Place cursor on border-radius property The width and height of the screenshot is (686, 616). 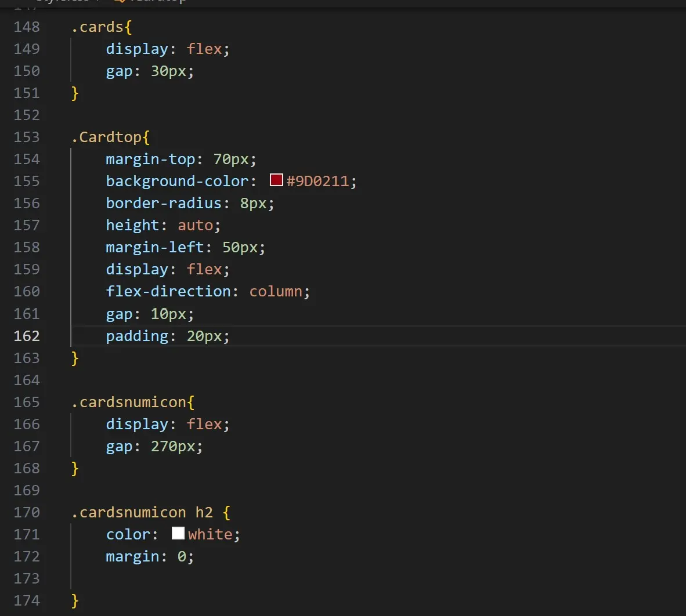(164, 204)
